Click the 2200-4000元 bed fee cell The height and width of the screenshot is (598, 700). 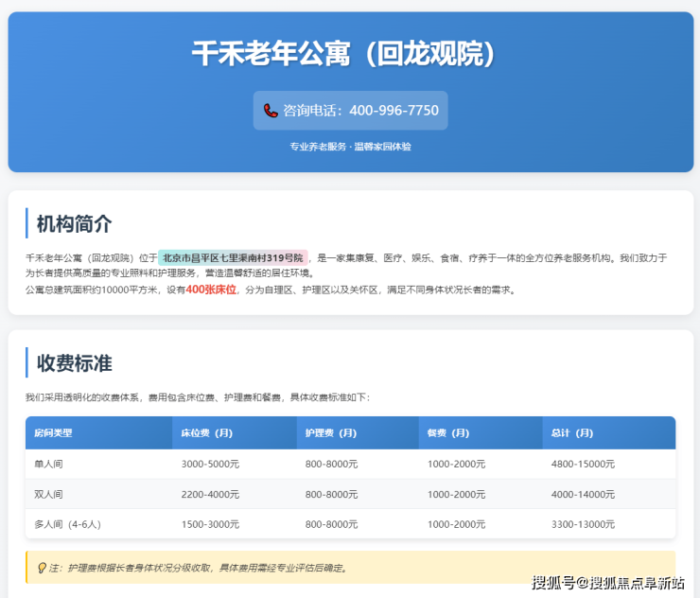[x=210, y=494]
